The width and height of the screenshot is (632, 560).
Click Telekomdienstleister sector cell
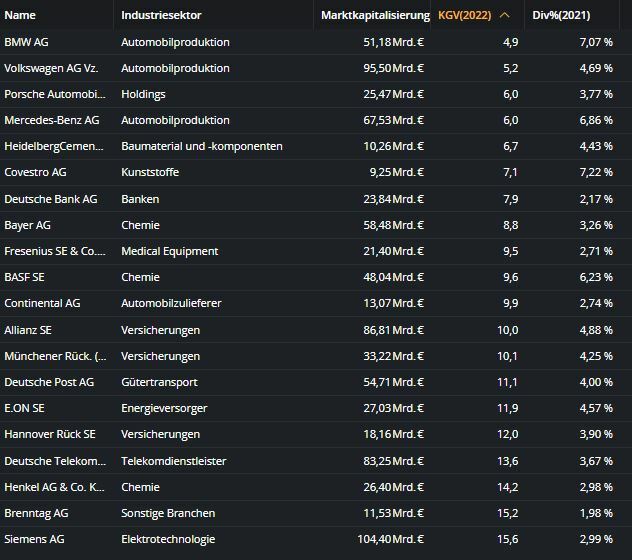(174, 461)
